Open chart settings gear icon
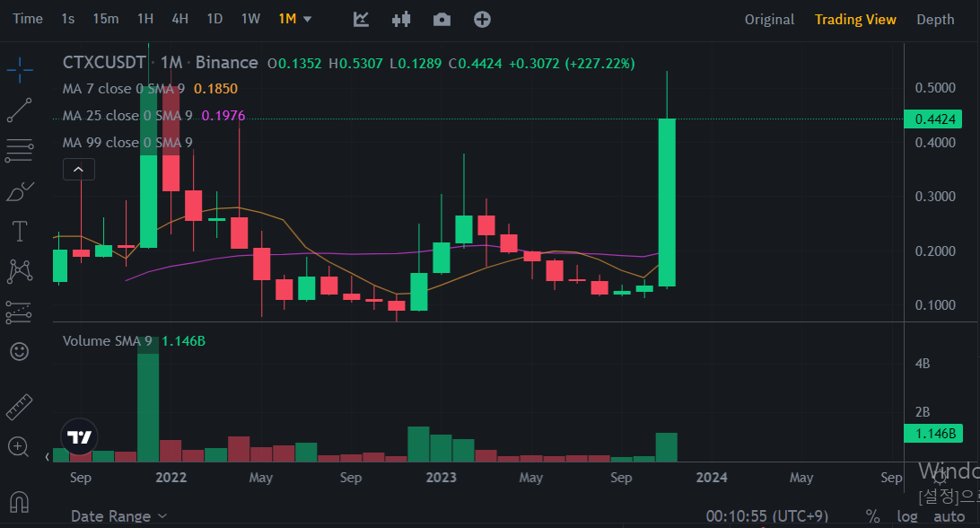This screenshot has height=528, width=980. coord(940,477)
